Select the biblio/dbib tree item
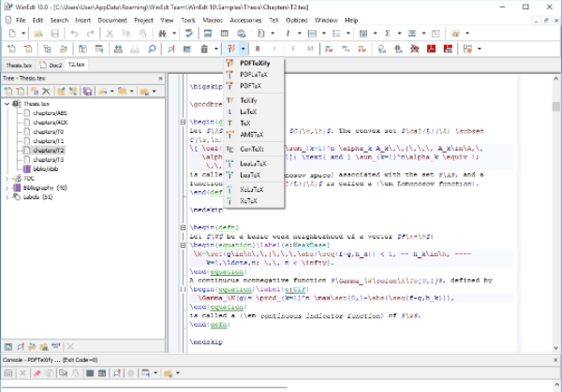562x392 pixels. (x=45, y=169)
